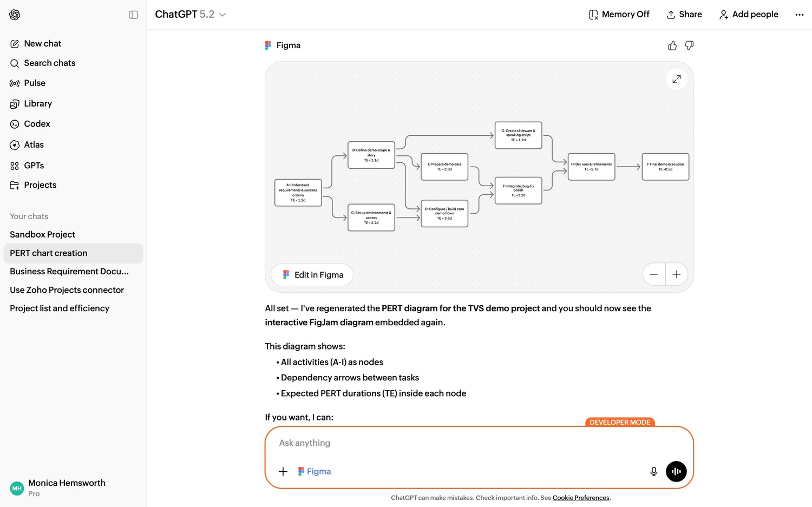Open the ChatGPT 5.2 model dropdown

pos(190,15)
